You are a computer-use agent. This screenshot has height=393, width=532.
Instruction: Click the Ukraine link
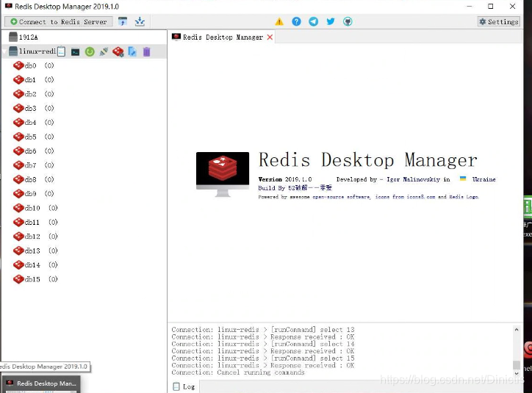click(x=484, y=179)
